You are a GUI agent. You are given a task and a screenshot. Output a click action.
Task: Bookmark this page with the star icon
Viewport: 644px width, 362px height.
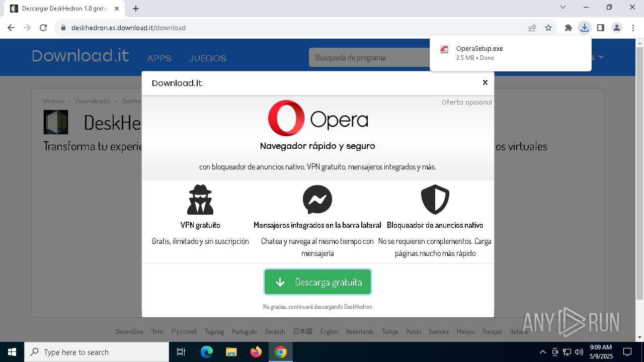pos(548,28)
